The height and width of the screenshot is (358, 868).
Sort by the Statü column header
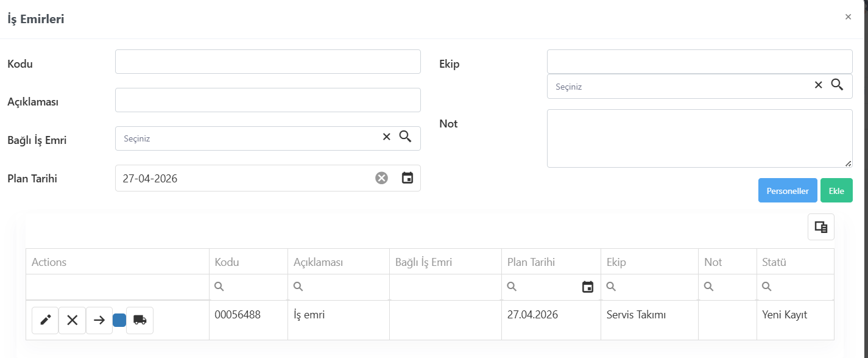[x=795, y=262]
